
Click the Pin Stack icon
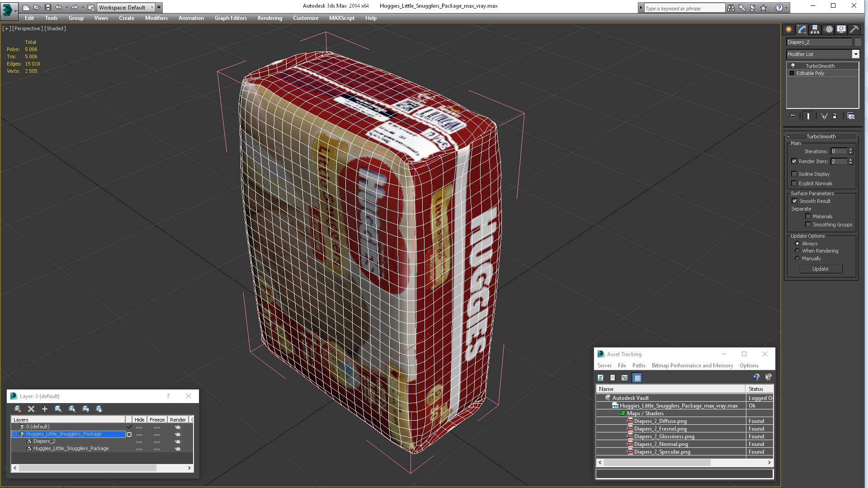click(793, 116)
